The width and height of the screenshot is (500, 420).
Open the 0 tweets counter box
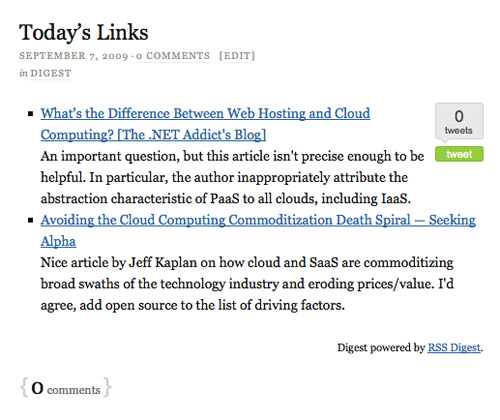coord(459,121)
